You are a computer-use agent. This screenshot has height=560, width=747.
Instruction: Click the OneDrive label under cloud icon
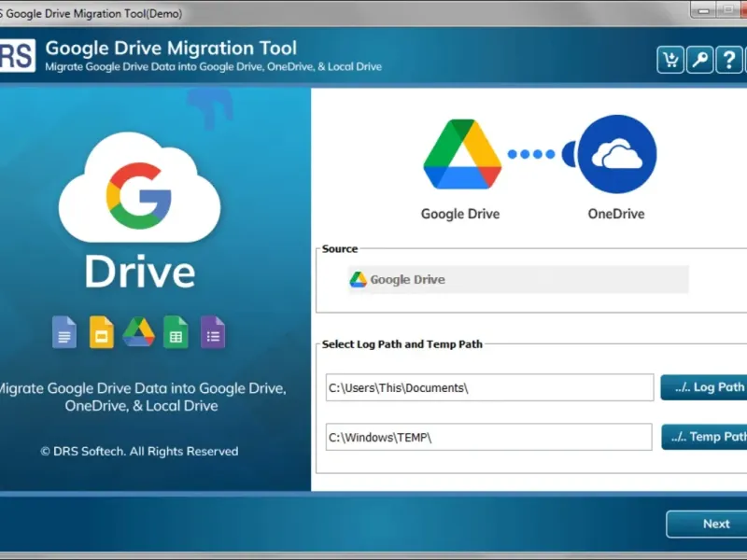click(x=616, y=214)
